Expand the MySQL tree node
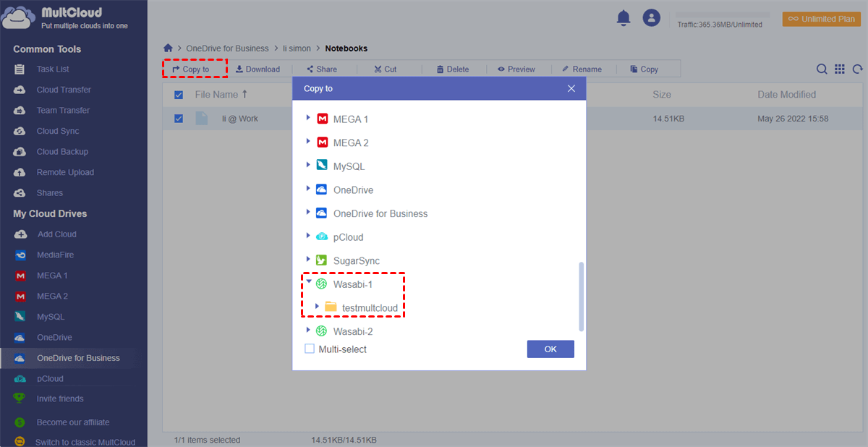 click(x=309, y=166)
